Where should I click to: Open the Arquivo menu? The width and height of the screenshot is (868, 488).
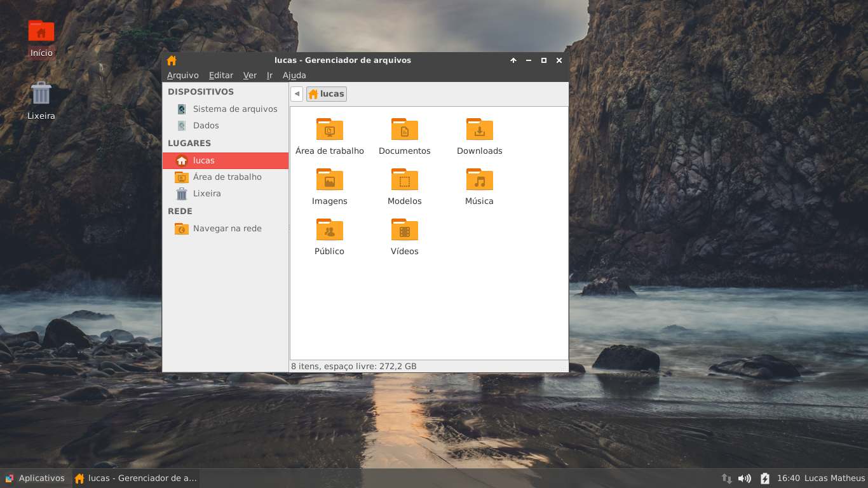[183, 75]
